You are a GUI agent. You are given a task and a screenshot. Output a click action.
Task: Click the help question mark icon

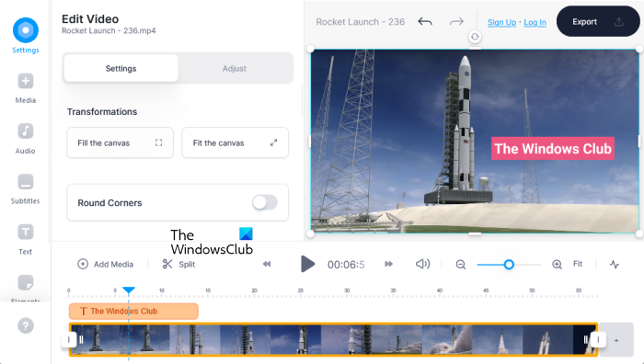coord(26,325)
